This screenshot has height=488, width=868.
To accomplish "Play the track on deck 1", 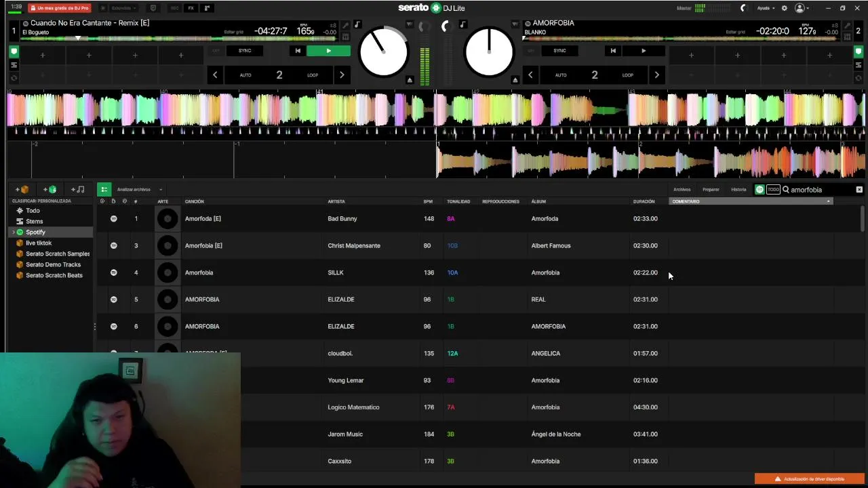I will [328, 51].
